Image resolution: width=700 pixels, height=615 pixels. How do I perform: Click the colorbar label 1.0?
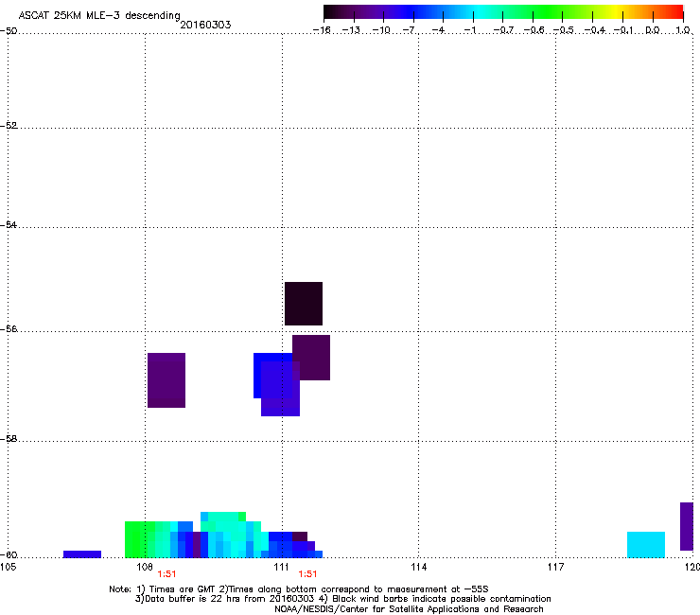pos(683,30)
